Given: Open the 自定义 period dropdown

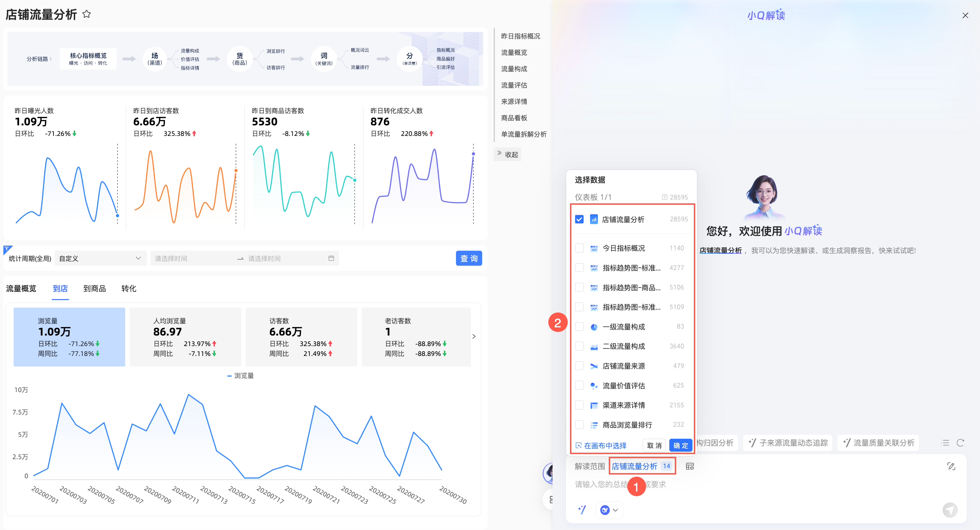Looking at the screenshot, I should (100, 258).
